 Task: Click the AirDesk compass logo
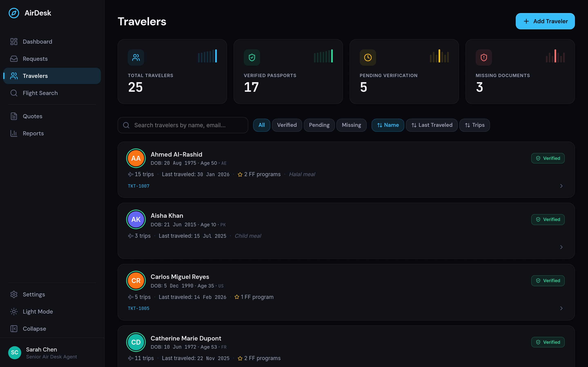click(x=14, y=13)
